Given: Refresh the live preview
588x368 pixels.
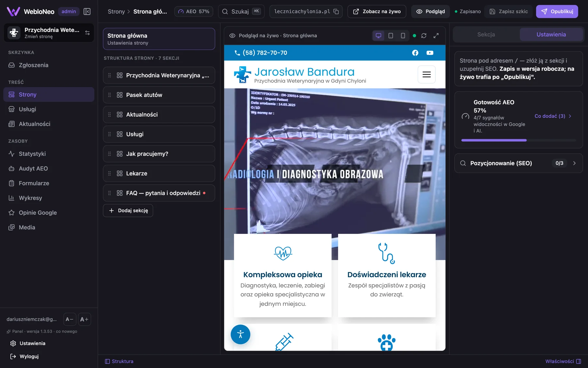Looking at the screenshot, I should [x=424, y=36].
